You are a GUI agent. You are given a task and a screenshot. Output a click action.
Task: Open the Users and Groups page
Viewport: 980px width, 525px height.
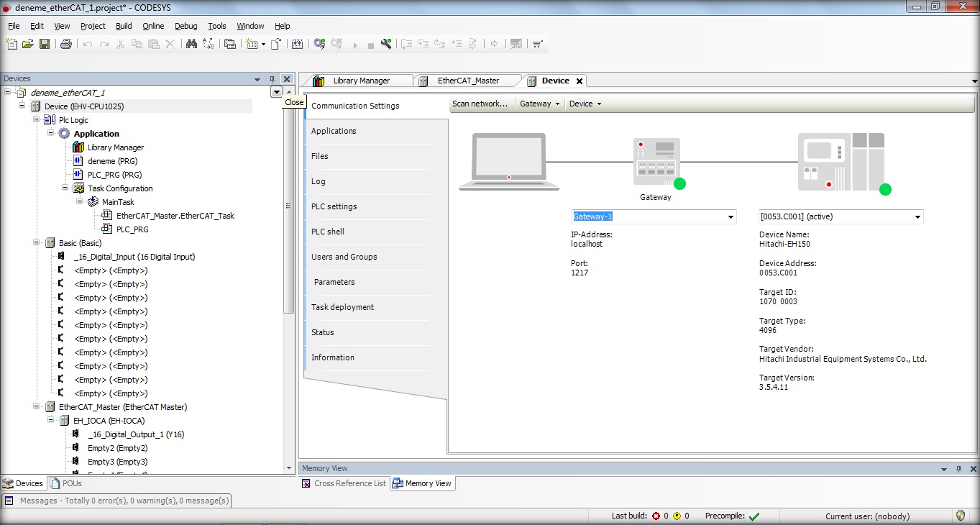344,257
